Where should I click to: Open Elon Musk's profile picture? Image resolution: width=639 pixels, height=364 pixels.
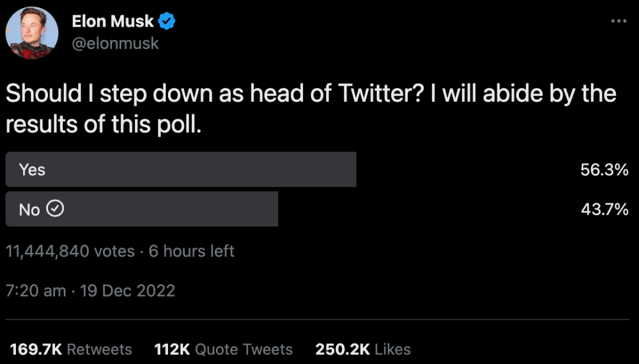point(32,32)
